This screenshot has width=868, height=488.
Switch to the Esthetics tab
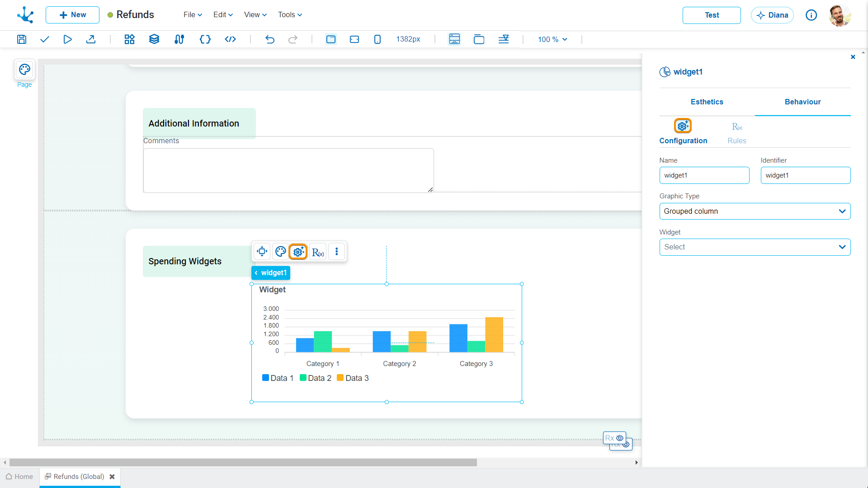pyautogui.click(x=707, y=102)
